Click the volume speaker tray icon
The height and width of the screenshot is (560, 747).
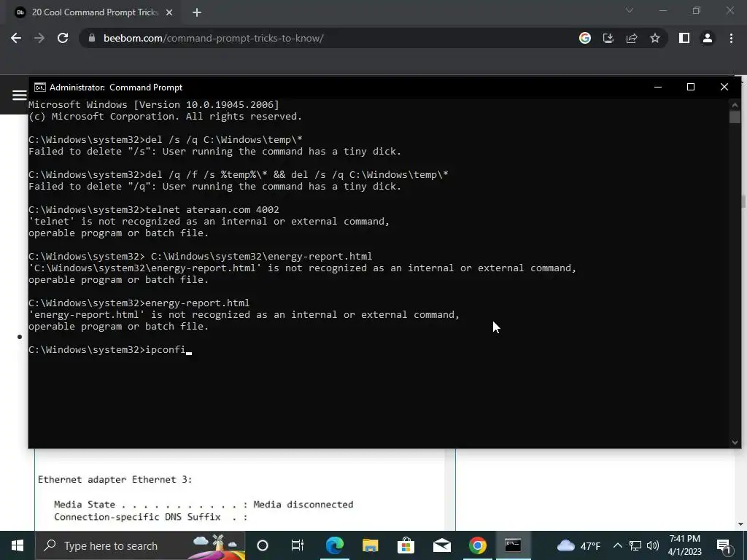pos(653,545)
